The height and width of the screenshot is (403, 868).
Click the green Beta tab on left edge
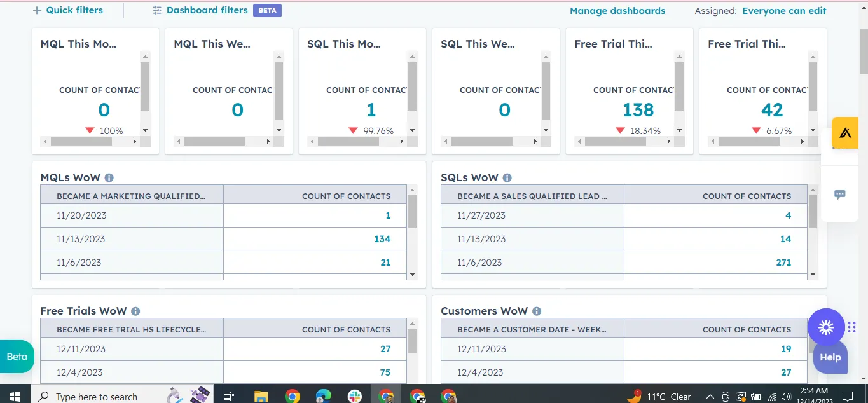(x=17, y=357)
